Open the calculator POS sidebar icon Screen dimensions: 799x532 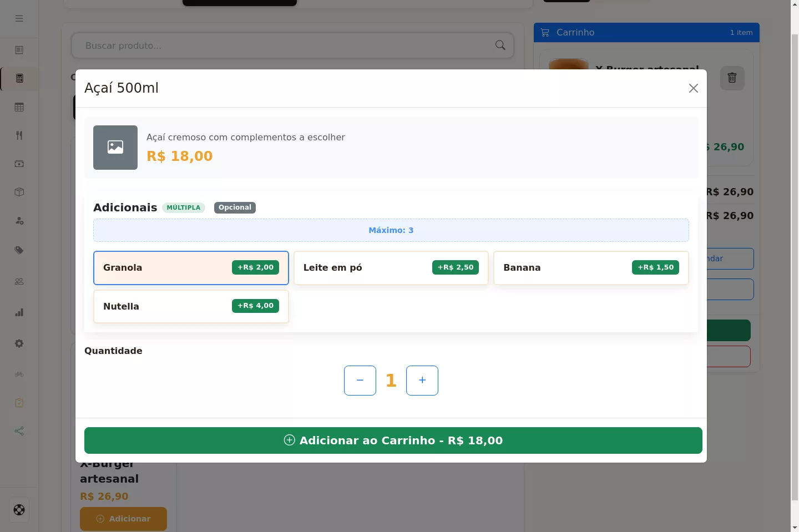pyautogui.click(x=19, y=79)
